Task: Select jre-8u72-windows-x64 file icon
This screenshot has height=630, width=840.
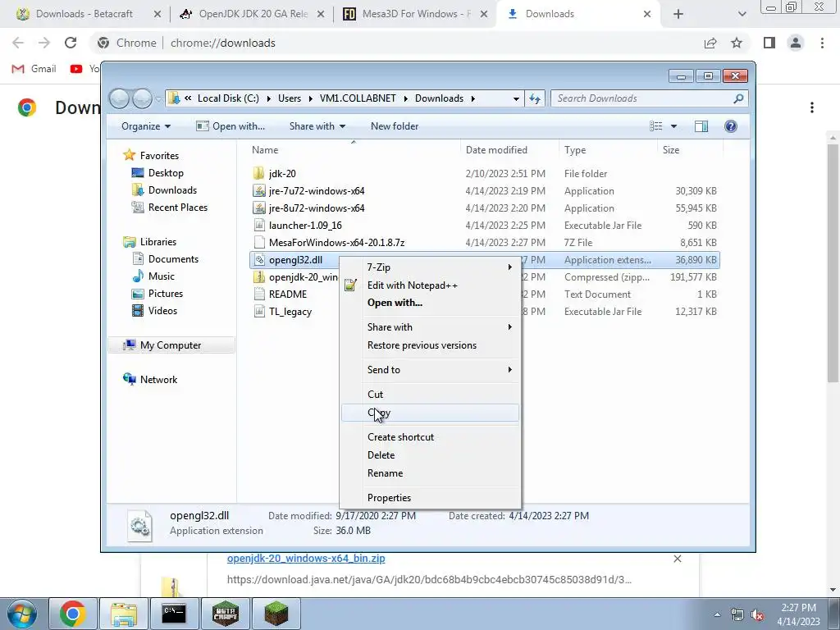Action: (x=258, y=208)
